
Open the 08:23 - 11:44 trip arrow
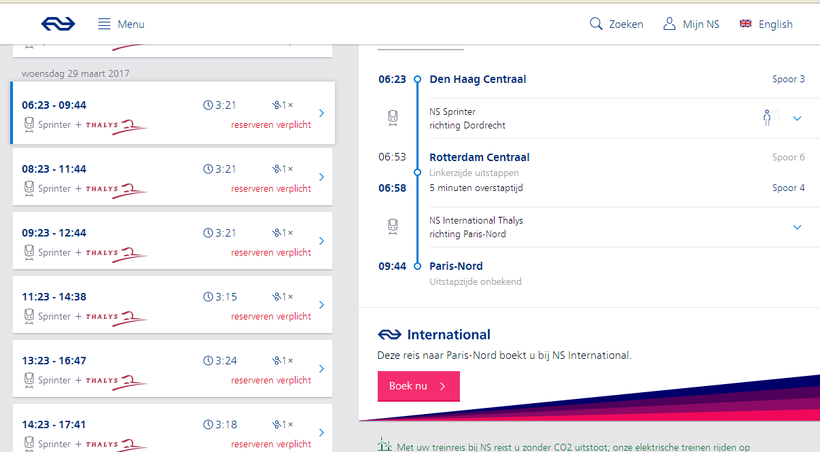click(321, 178)
